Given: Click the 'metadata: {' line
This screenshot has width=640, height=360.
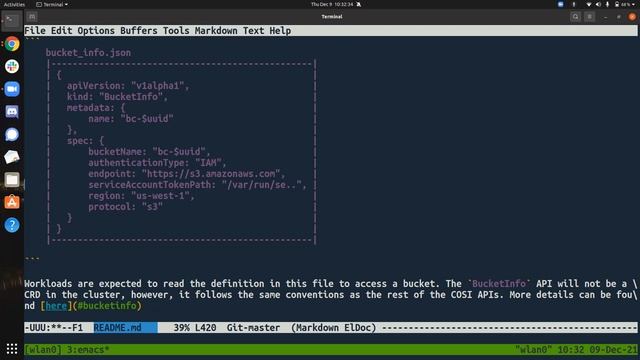Looking at the screenshot, I should coord(96,108).
